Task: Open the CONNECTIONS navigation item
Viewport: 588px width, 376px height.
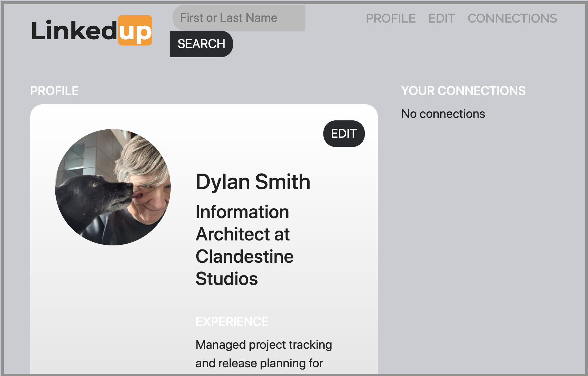Action: click(x=512, y=18)
